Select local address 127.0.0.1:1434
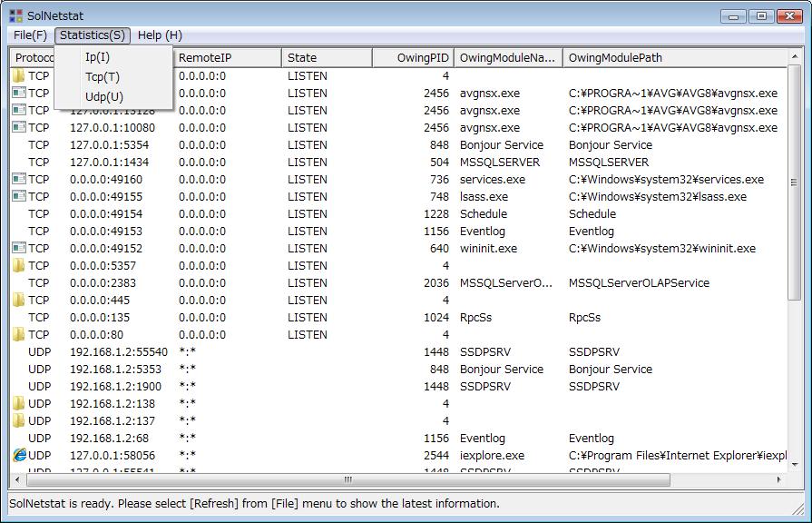The width and height of the screenshot is (812, 523). pyautogui.click(x=109, y=162)
